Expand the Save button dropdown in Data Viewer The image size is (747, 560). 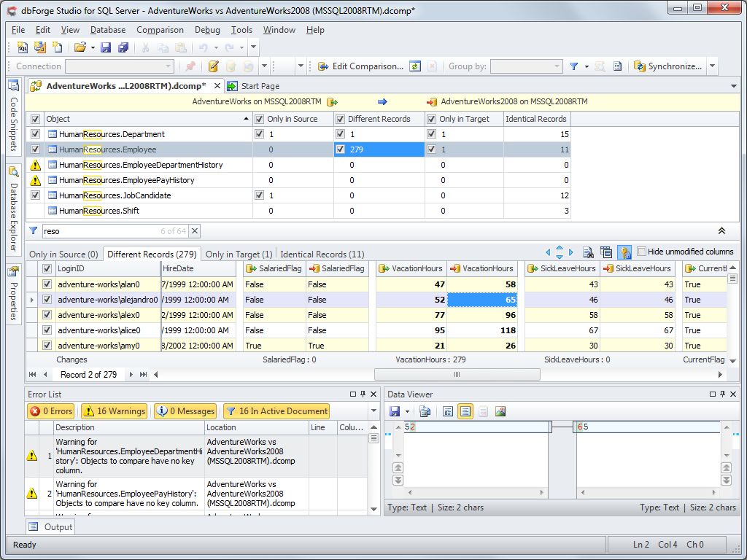click(406, 411)
